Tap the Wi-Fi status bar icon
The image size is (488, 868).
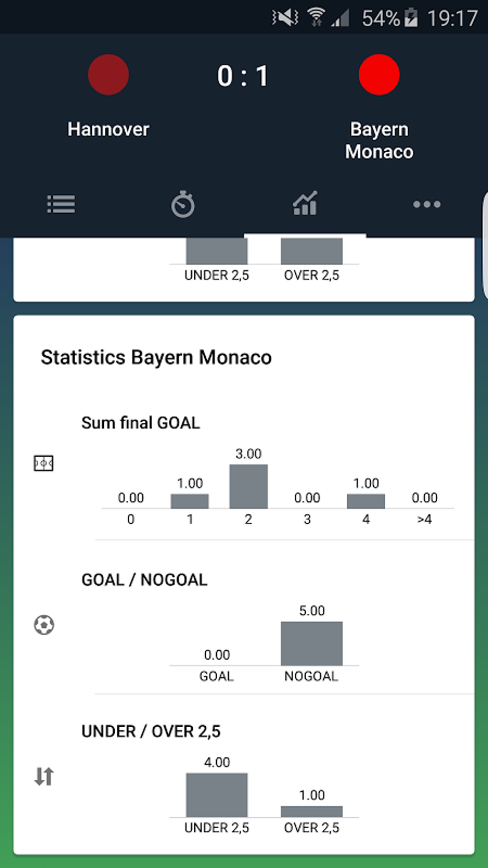coord(316,18)
